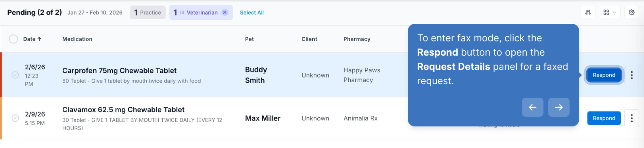This screenshot has width=644, height=148.
Task: Toggle the select-all circle in header
Action: point(13,39)
